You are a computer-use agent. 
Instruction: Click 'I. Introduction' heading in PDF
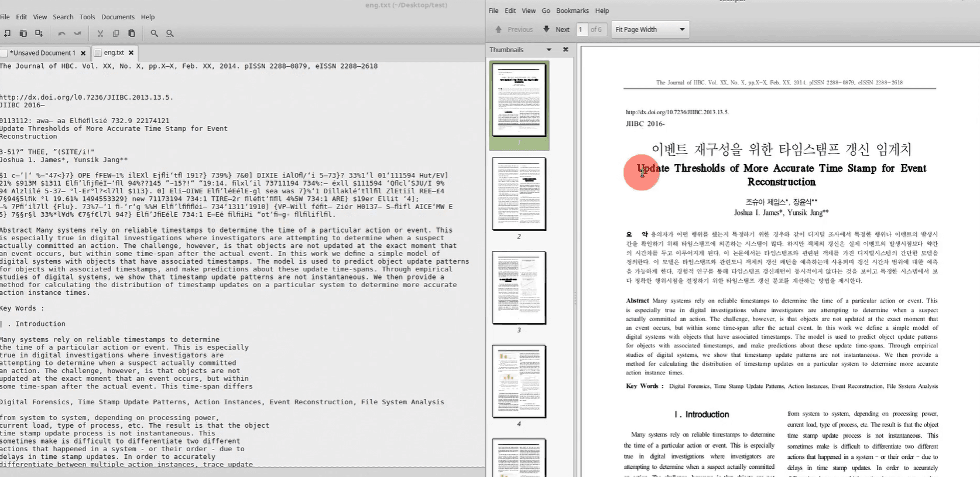pyautogui.click(x=701, y=414)
